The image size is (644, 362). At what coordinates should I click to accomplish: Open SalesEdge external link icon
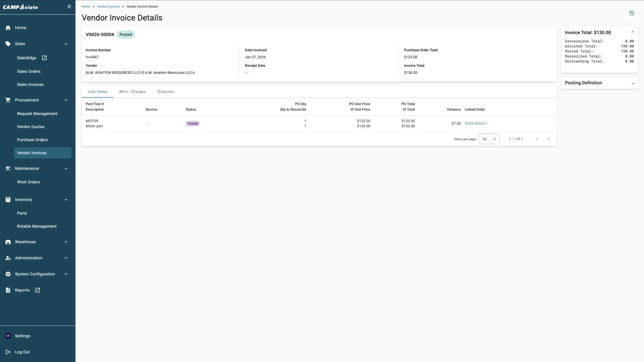44,58
